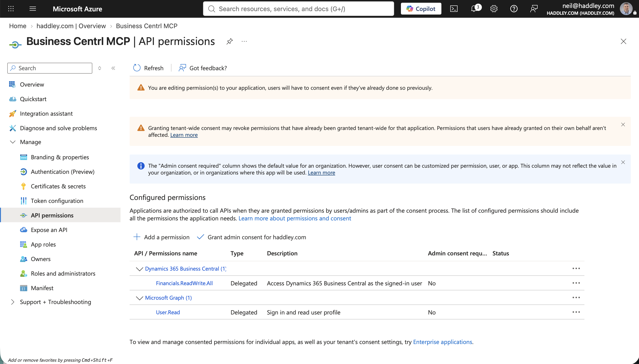Go to the Home breadcrumb
The height and width of the screenshot is (364, 639).
[x=18, y=26]
